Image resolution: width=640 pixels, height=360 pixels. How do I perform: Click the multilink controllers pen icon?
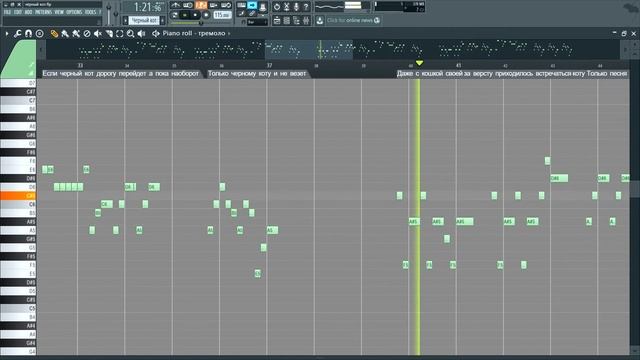(x=241, y=13)
